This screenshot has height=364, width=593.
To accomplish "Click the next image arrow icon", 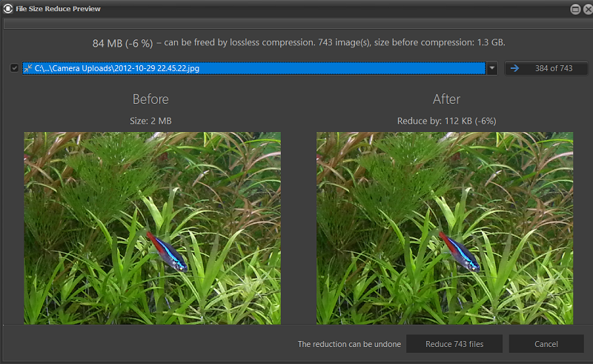I will [x=514, y=68].
